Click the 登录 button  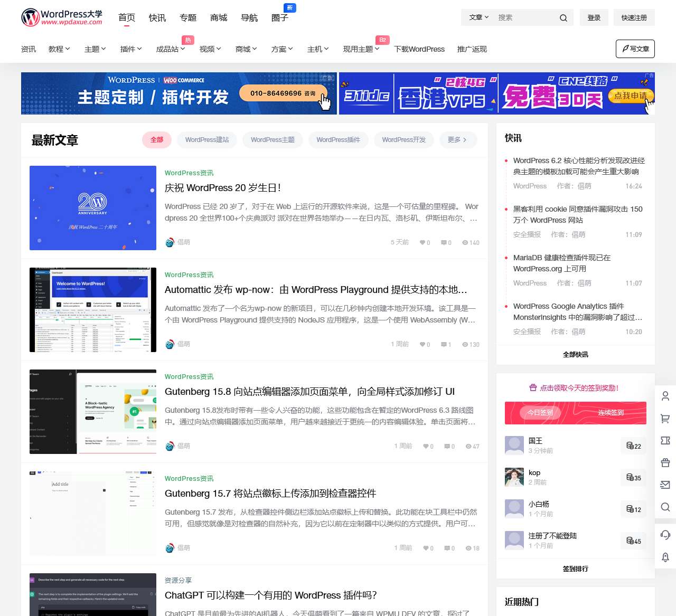(x=594, y=17)
